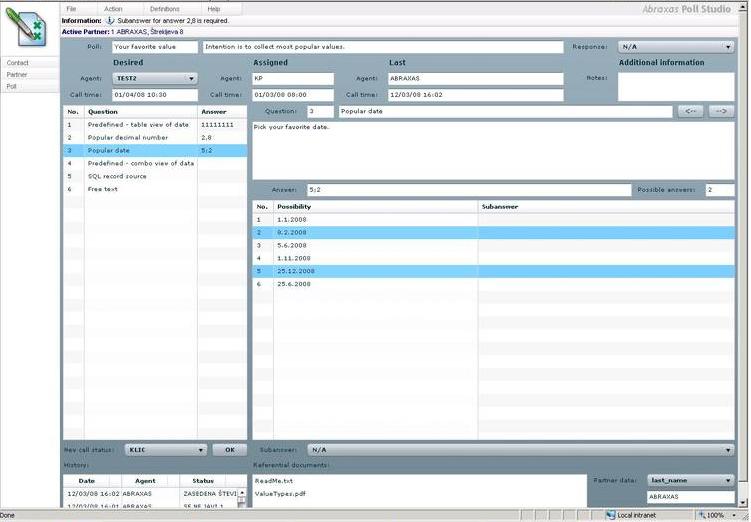
Task: Click the Desired Call time field
Action: (x=155, y=95)
